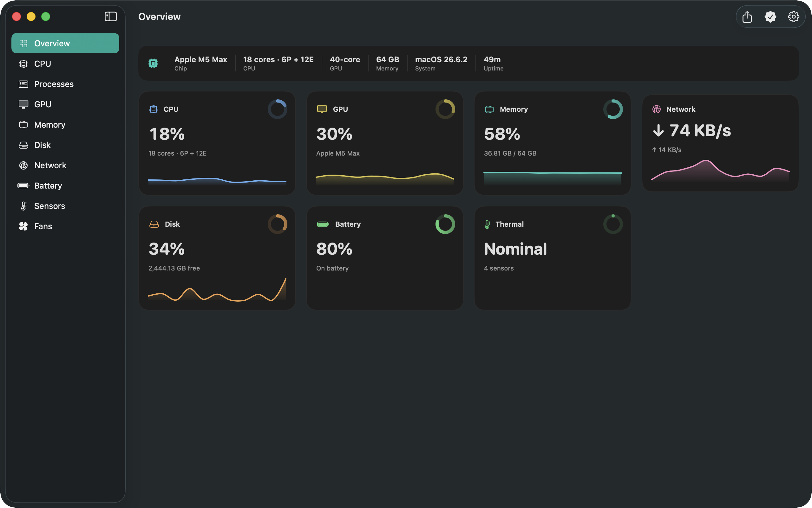The height and width of the screenshot is (508, 812).
Task: Click the On battery status text
Action: click(x=332, y=269)
